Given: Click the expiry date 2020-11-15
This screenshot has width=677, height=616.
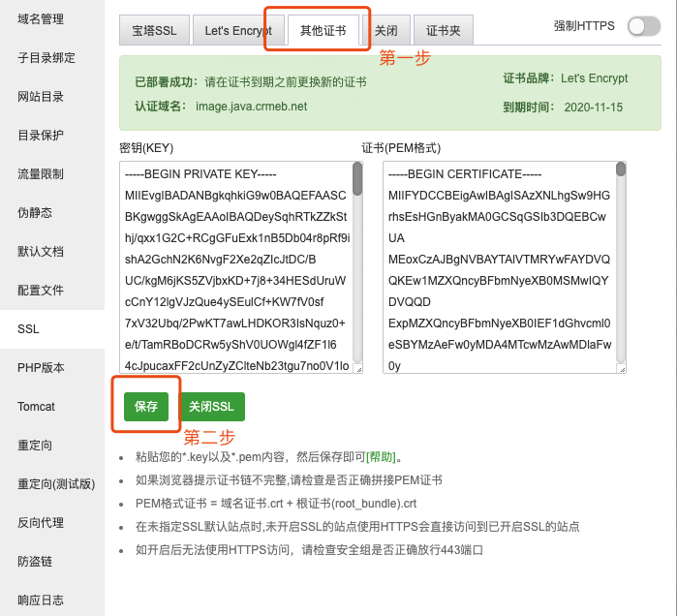Looking at the screenshot, I should coord(594,108).
